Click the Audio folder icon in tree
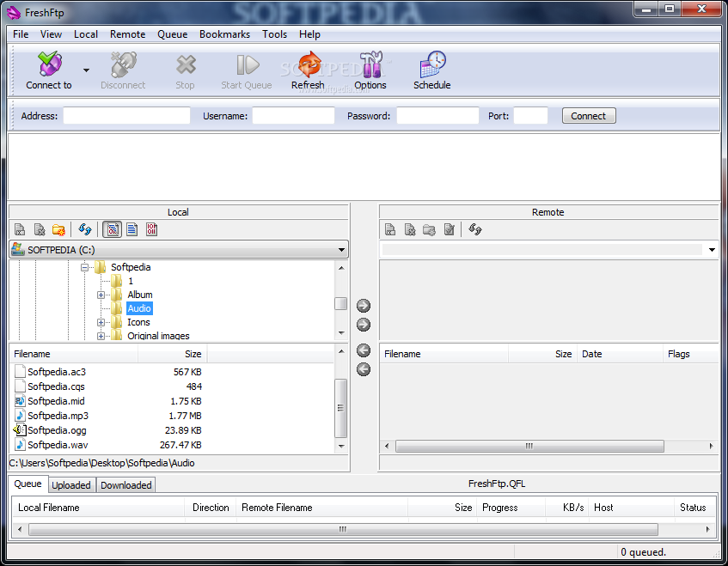The height and width of the screenshot is (566, 728). pyautogui.click(x=117, y=308)
